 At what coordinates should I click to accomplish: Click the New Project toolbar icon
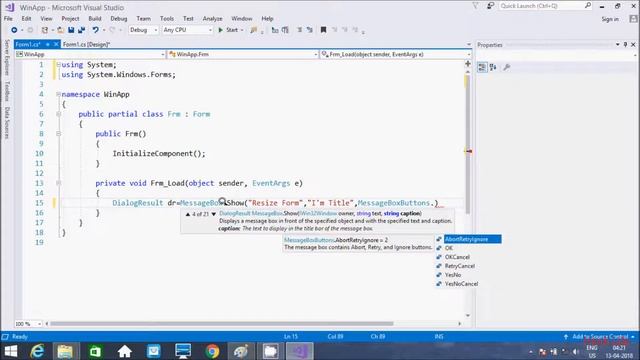pyautogui.click(x=44, y=30)
